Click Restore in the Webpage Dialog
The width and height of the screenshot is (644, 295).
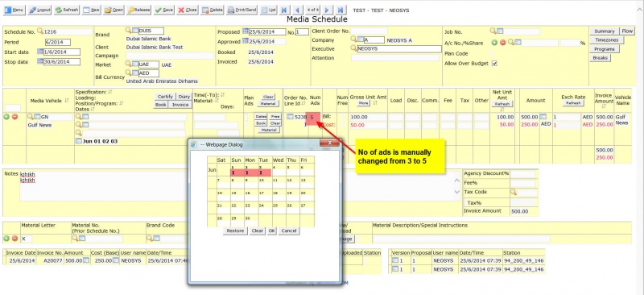(235, 231)
